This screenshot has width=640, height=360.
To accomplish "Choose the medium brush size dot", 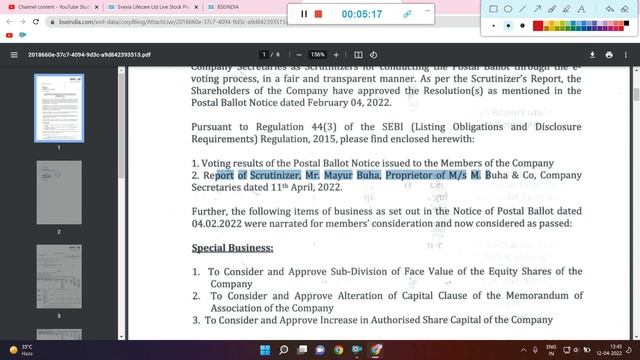I will (x=508, y=26).
